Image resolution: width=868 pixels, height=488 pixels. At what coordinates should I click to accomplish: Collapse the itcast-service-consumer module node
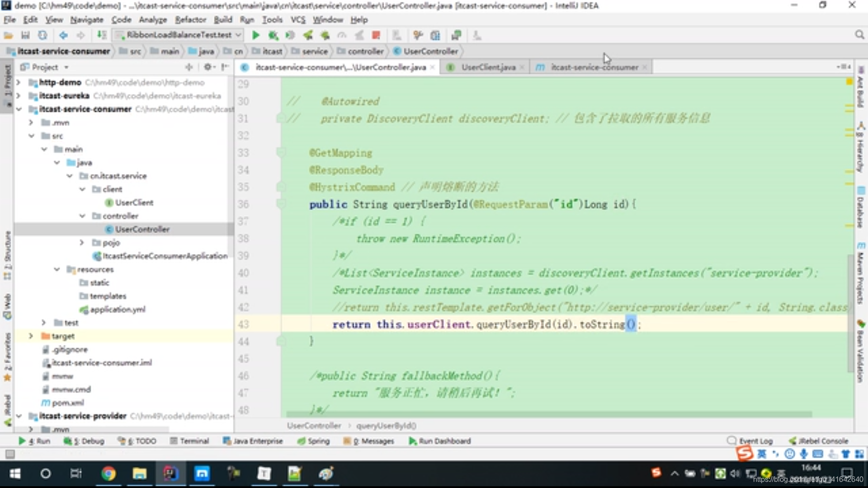(19, 109)
